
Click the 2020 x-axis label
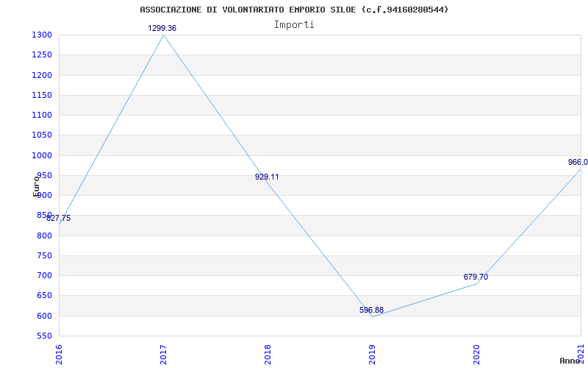pyautogui.click(x=476, y=354)
